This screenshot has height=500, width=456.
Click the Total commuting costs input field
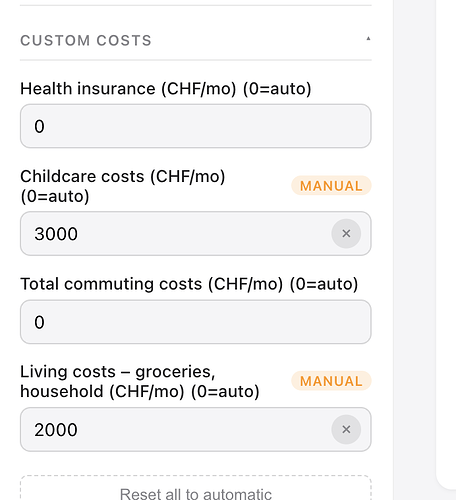tap(196, 322)
